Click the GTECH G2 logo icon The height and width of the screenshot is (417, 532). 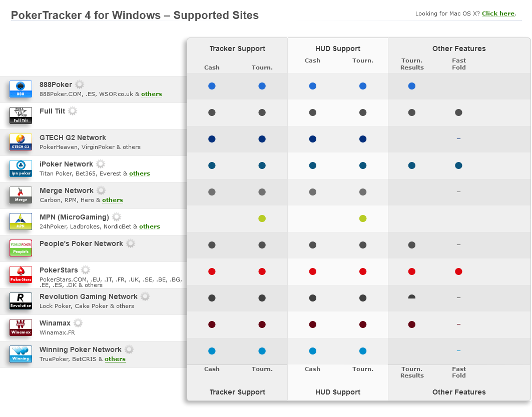tap(21, 141)
